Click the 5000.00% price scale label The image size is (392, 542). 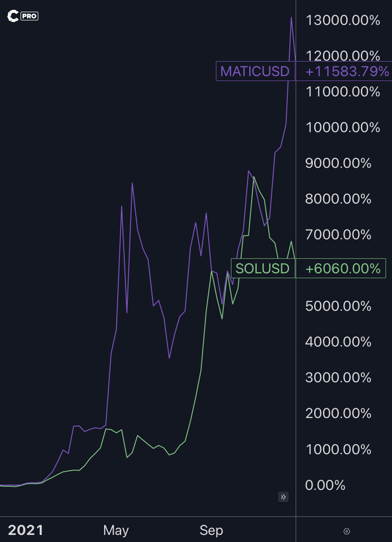point(338,306)
